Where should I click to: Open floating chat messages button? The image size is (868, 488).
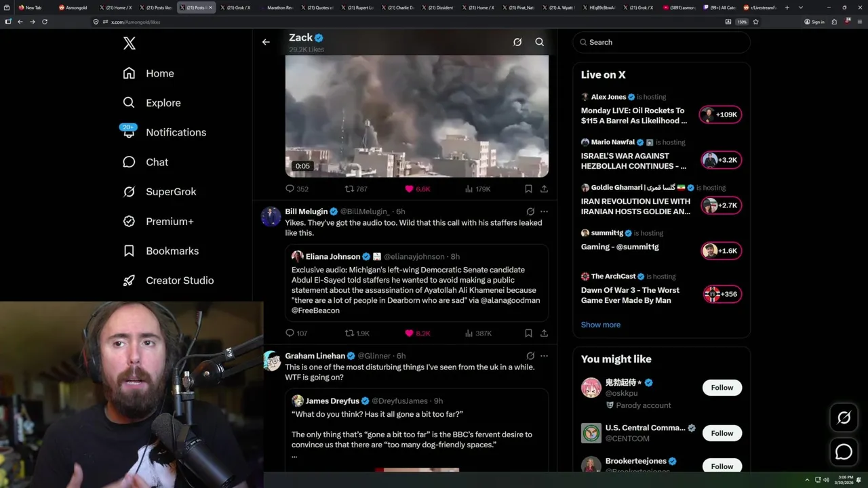tap(844, 451)
